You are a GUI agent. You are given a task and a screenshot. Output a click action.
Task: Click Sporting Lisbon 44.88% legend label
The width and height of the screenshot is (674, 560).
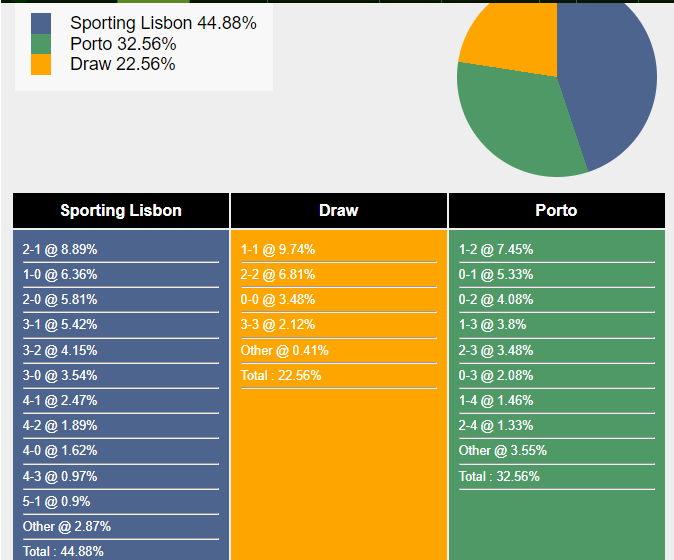tap(163, 23)
